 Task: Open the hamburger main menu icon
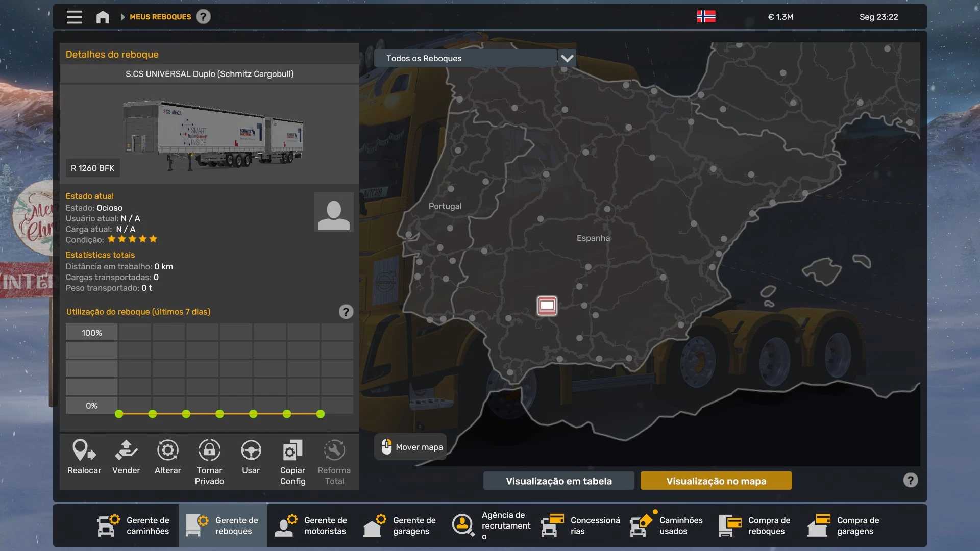click(75, 17)
